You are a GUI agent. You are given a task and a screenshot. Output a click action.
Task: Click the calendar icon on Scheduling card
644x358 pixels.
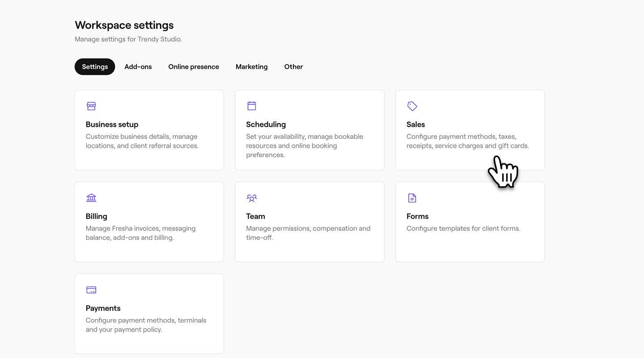[x=252, y=106]
